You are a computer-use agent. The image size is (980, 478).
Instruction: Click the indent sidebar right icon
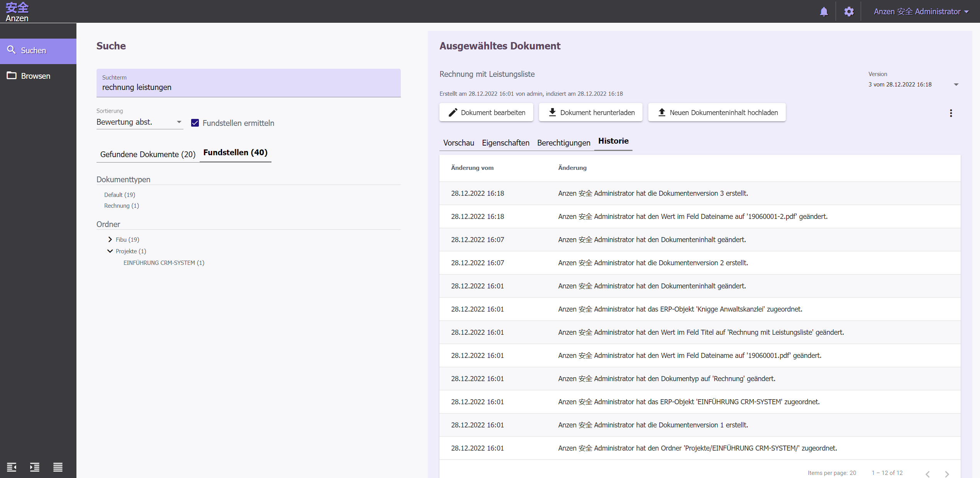click(35, 467)
